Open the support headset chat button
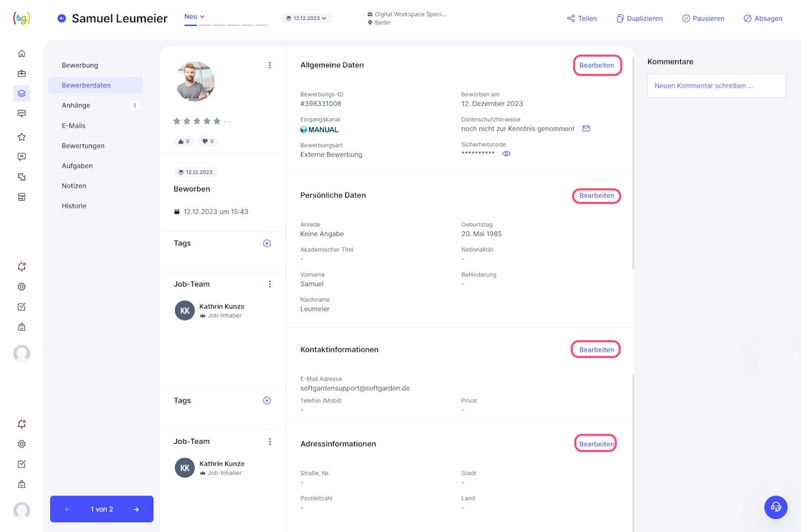Screen dimensions: 801x532 pos(776,507)
